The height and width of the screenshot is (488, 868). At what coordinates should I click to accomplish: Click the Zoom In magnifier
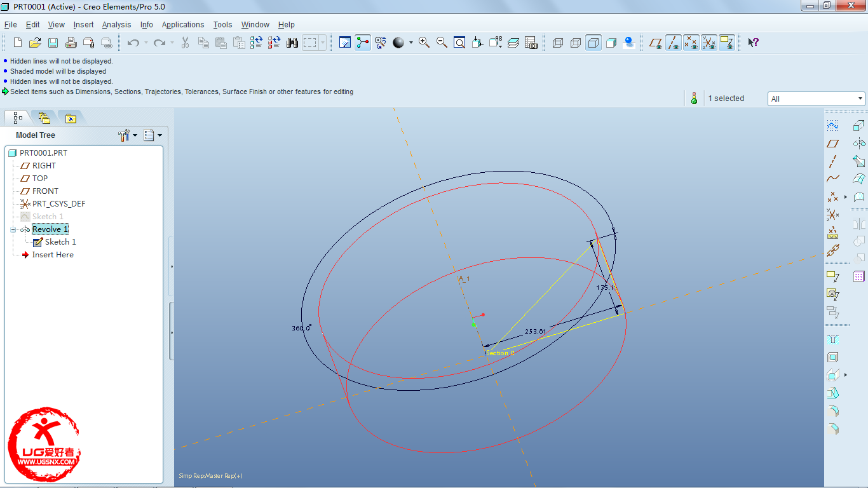424,43
